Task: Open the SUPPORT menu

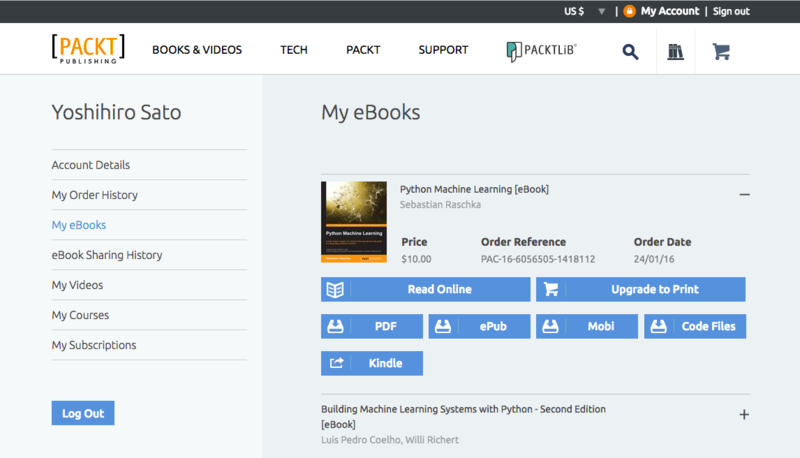Action: point(443,50)
